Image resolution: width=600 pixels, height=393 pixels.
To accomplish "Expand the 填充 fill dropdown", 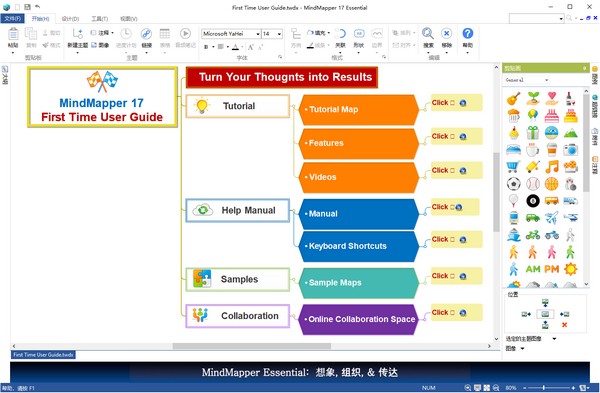I will tap(329, 33).
